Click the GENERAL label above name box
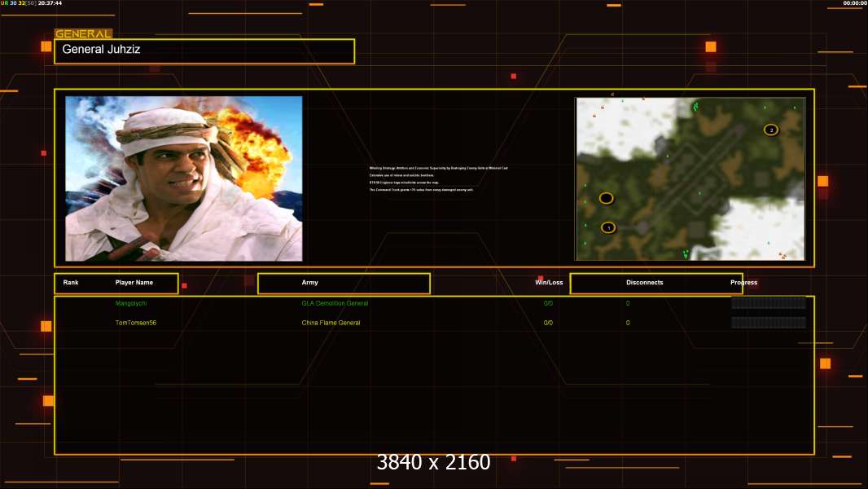868x489 pixels. [x=83, y=33]
